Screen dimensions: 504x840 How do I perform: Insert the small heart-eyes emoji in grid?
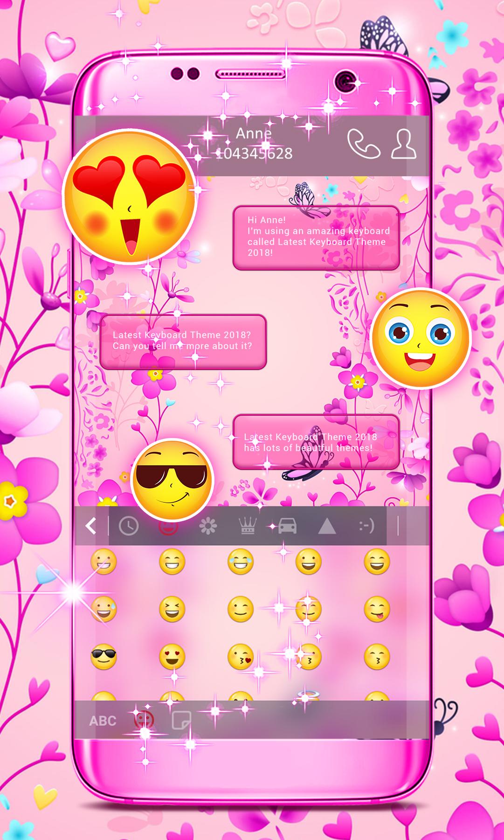pyautogui.click(x=172, y=657)
